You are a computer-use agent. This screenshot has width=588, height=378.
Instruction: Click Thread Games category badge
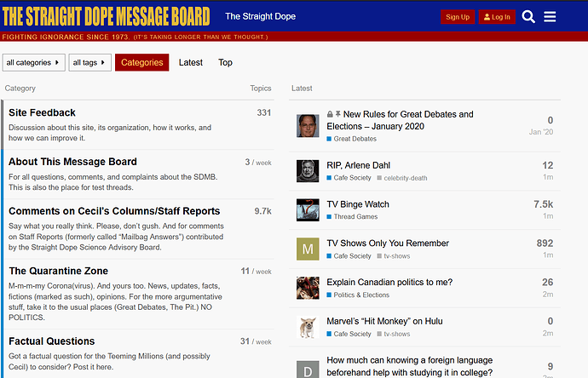(x=352, y=216)
